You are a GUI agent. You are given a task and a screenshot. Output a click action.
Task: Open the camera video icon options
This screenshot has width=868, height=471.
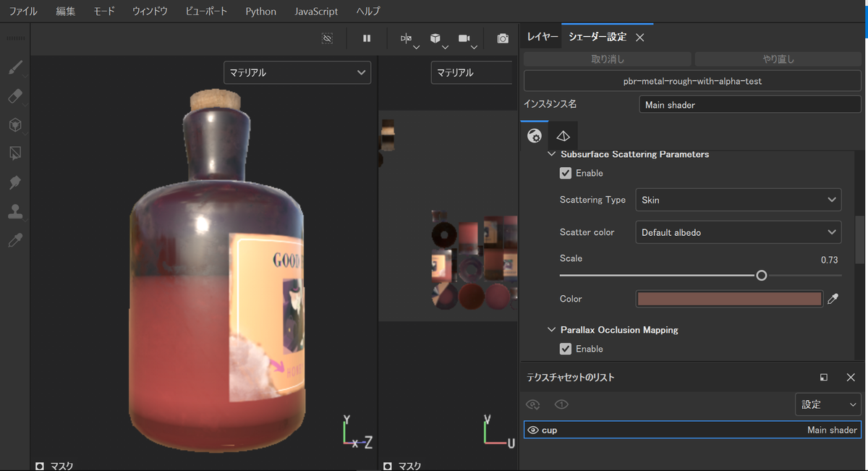pyautogui.click(x=464, y=38)
